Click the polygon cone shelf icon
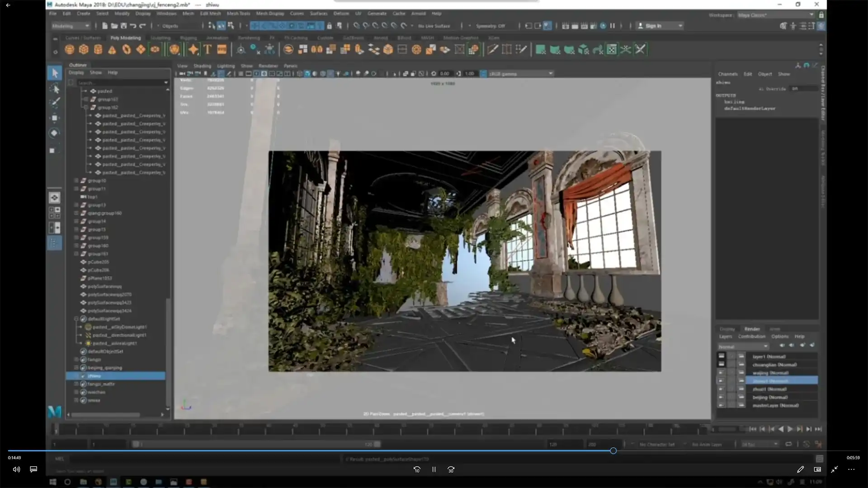 click(x=112, y=50)
